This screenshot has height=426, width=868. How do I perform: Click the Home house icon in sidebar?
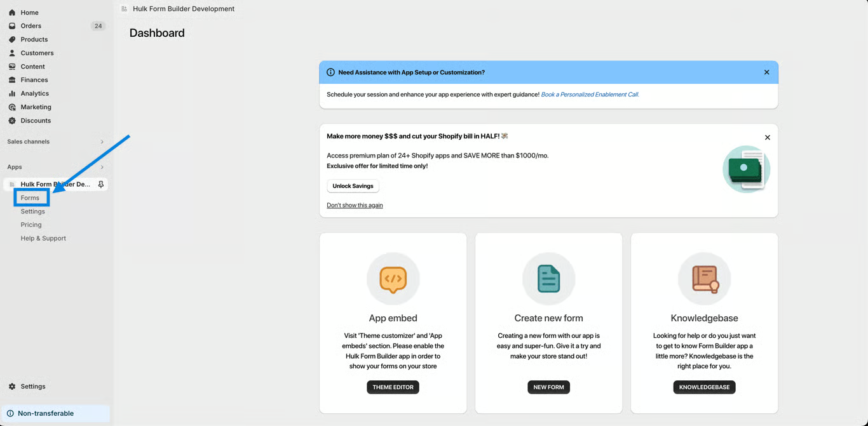click(12, 13)
